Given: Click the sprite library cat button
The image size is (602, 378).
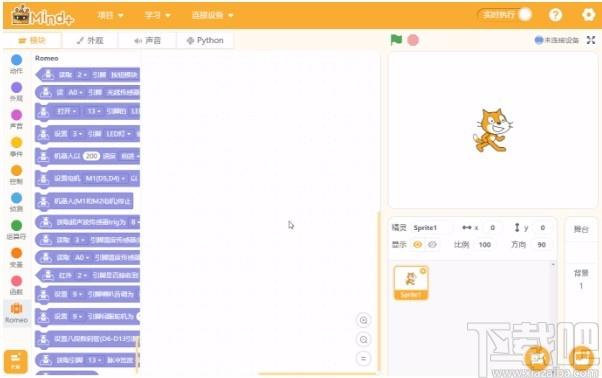Looking at the screenshot, I should pos(537,358).
